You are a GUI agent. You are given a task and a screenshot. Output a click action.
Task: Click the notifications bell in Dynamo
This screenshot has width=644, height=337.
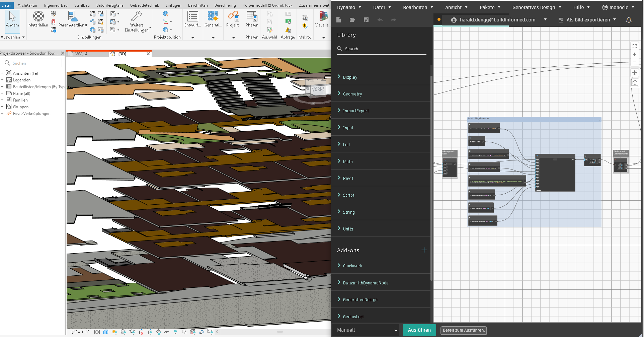tap(629, 20)
